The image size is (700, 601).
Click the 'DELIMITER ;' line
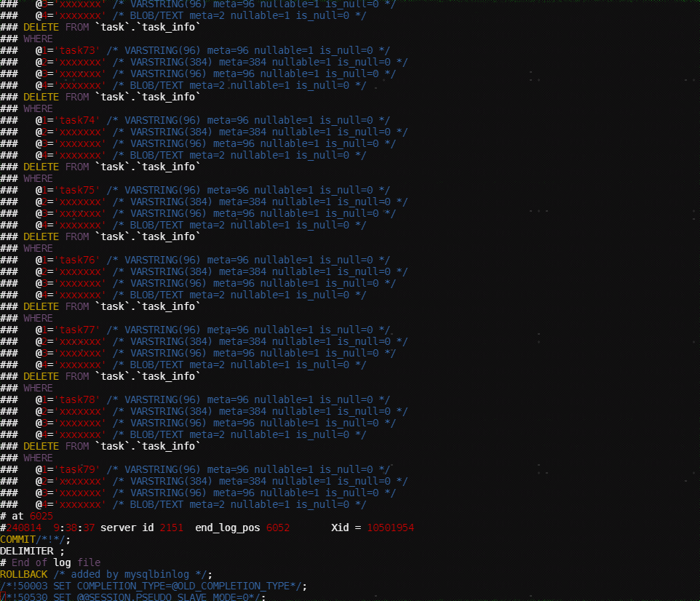pos(32,551)
